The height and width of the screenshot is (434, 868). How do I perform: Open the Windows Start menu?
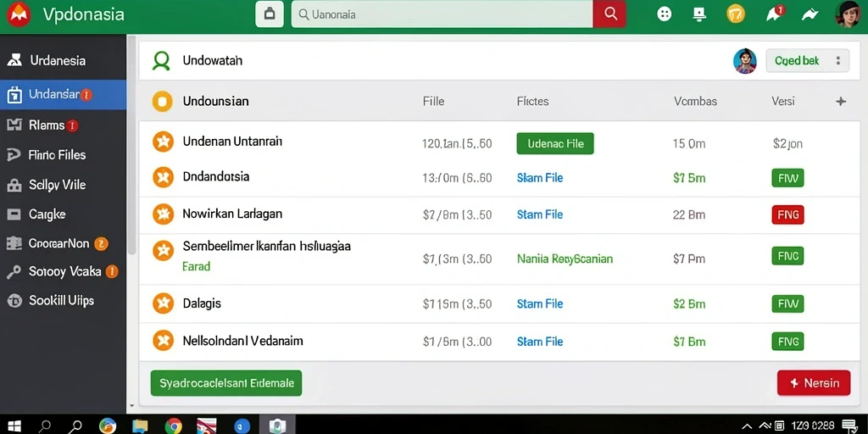pyautogui.click(x=14, y=426)
